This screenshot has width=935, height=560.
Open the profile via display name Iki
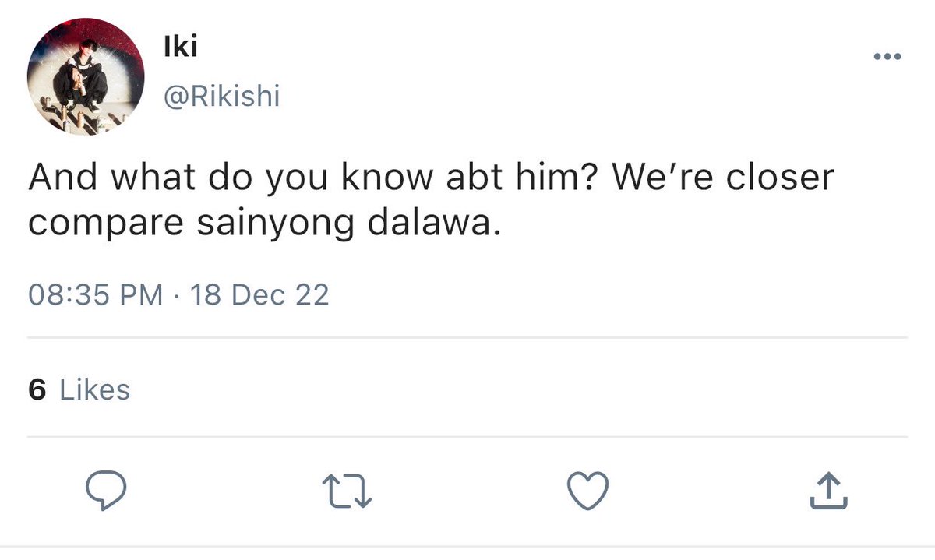[180, 47]
